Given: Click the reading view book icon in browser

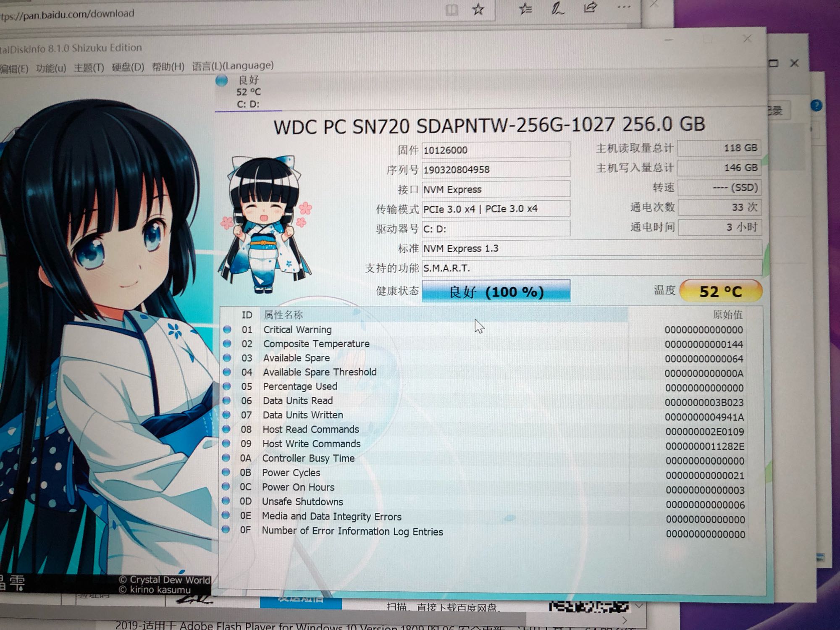Looking at the screenshot, I should click(x=451, y=10).
